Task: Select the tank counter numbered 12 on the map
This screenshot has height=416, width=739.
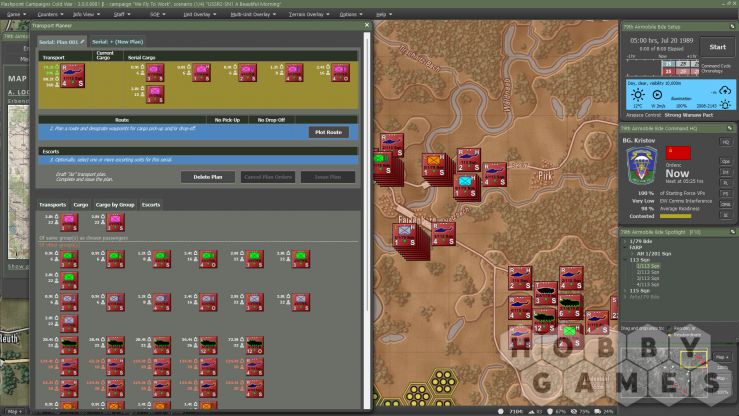Action: click(x=544, y=322)
